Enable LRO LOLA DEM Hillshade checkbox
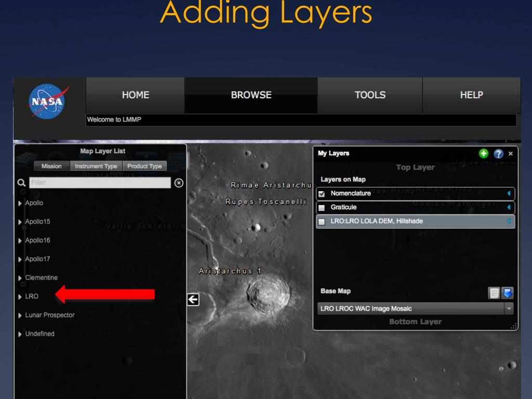Viewport: 532px width, 399px height. pos(322,221)
